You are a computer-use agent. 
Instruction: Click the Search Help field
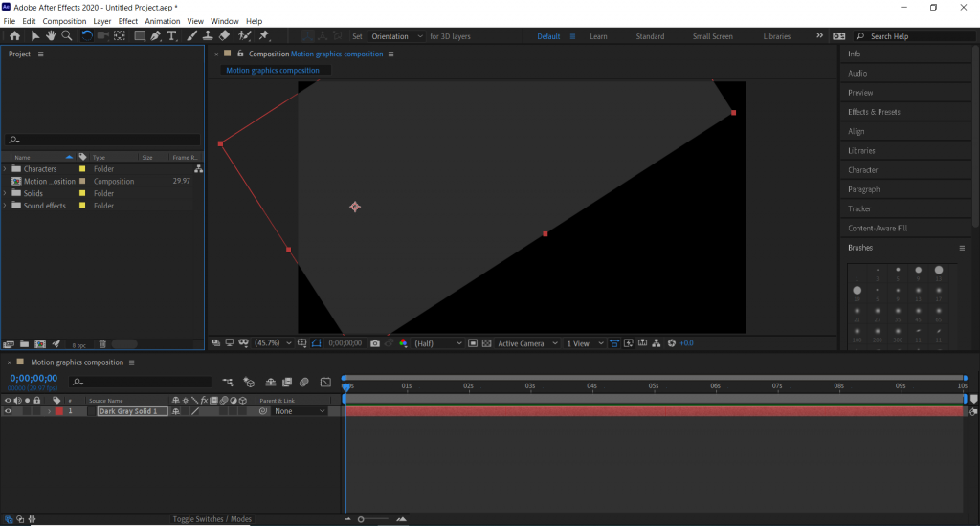coord(909,36)
